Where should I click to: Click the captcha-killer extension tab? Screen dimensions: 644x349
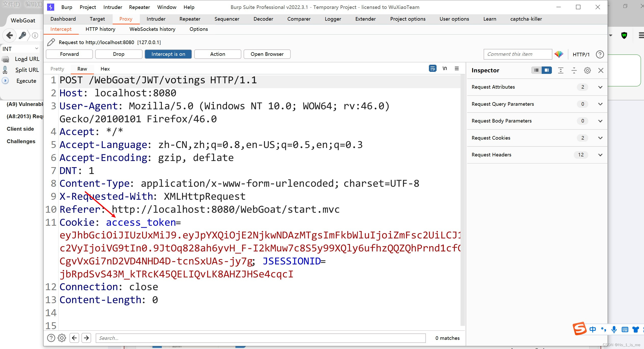(526, 19)
